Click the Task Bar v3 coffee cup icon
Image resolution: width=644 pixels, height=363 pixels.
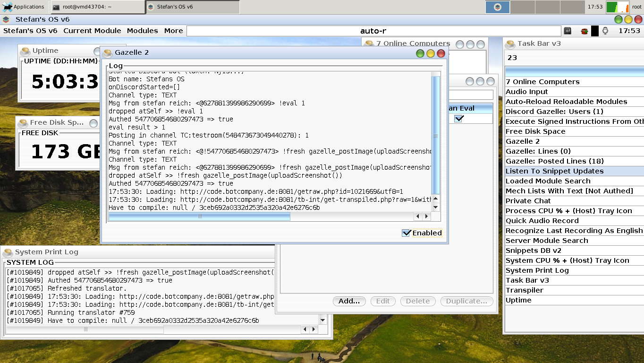[510, 44]
